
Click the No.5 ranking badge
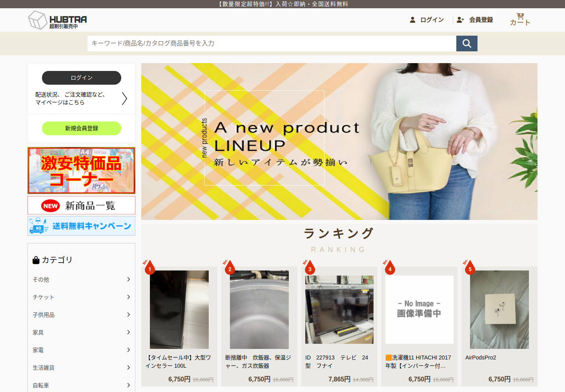(x=469, y=267)
